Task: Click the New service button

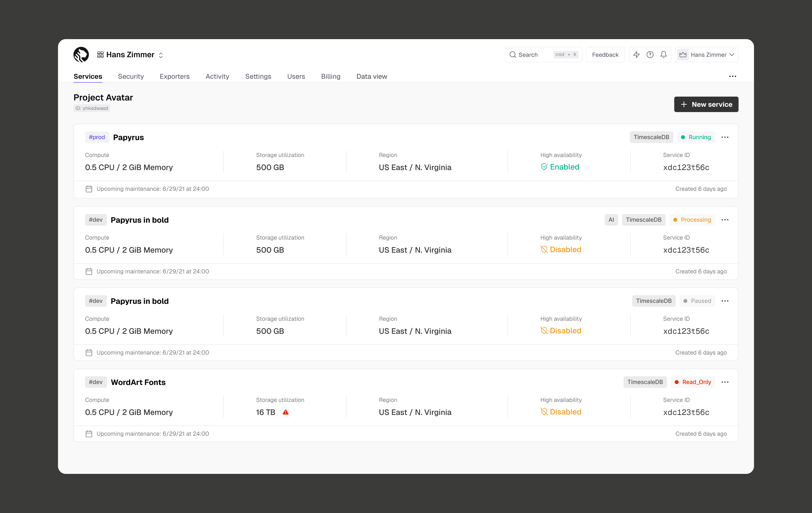Action: click(706, 105)
